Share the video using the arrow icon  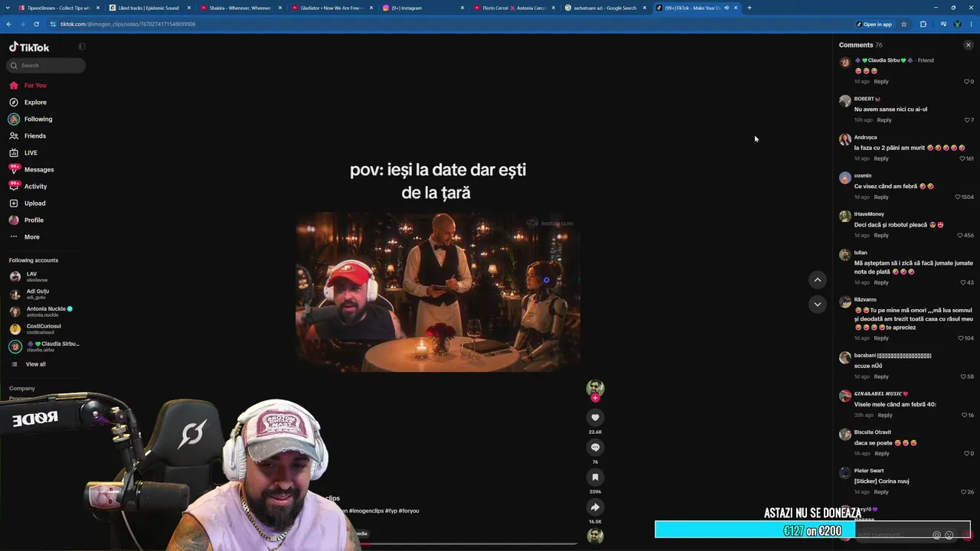coord(595,507)
